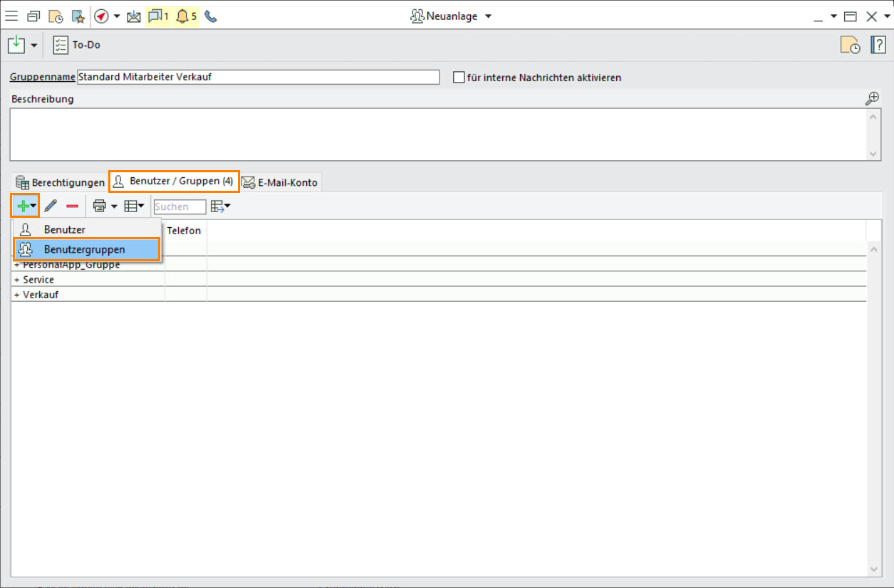Viewport: 894px width, 588px height.
Task: Enable für interne Nachrichten aktivieren checkbox
Action: (x=459, y=78)
